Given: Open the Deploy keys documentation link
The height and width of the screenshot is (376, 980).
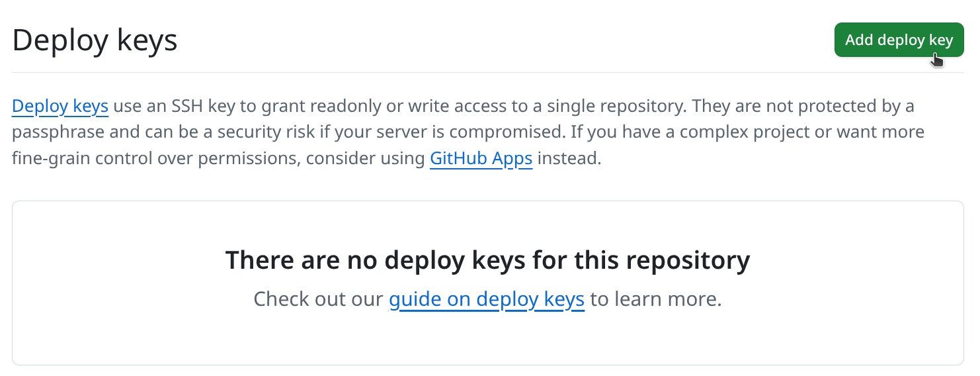Looking at the screenshot, I should [60, 106].
